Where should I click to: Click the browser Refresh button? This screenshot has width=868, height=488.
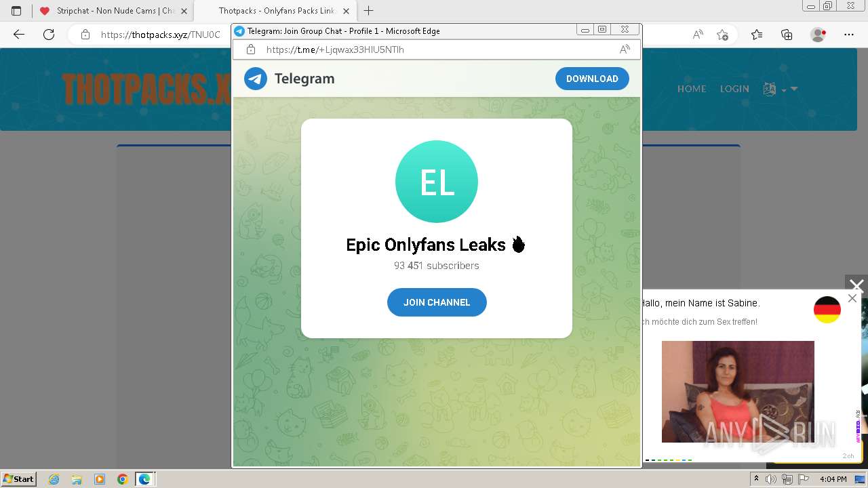tap(49, 35)
